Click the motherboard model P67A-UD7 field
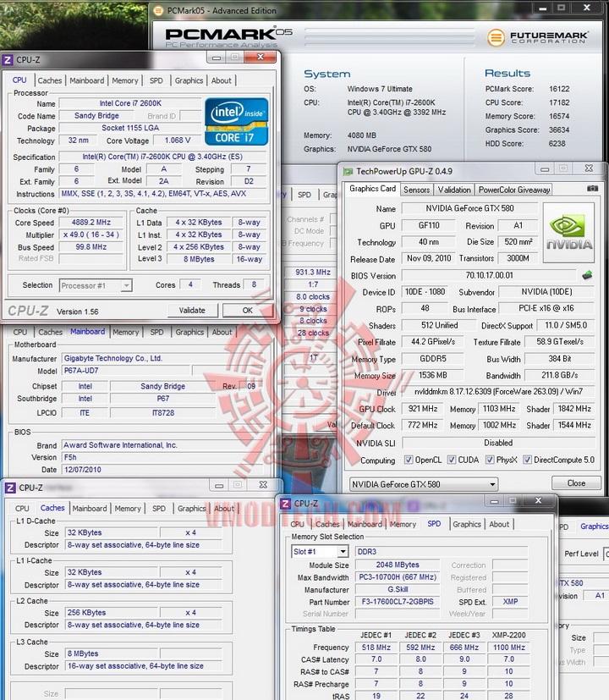 (x=126, y=371)
